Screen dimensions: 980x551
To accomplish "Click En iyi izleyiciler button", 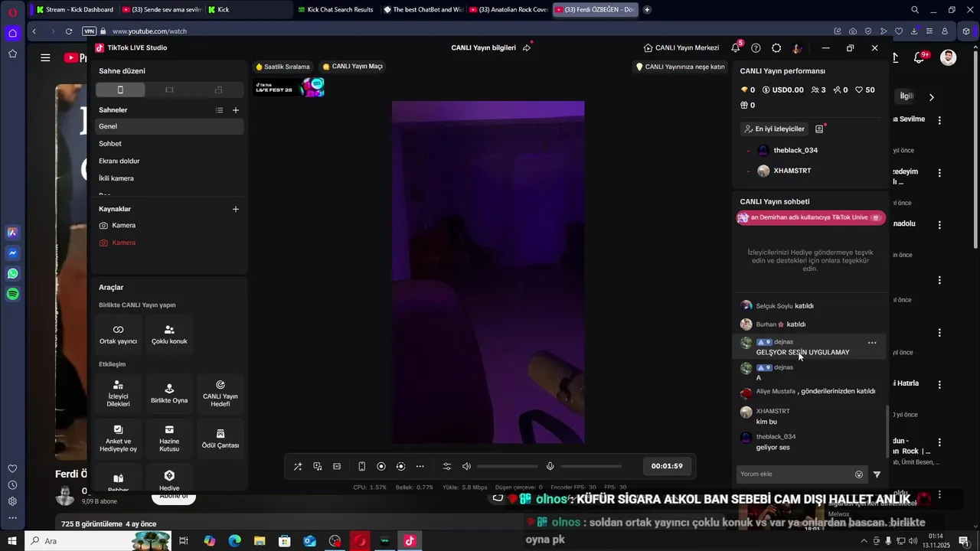I will (x=774, y=129).
